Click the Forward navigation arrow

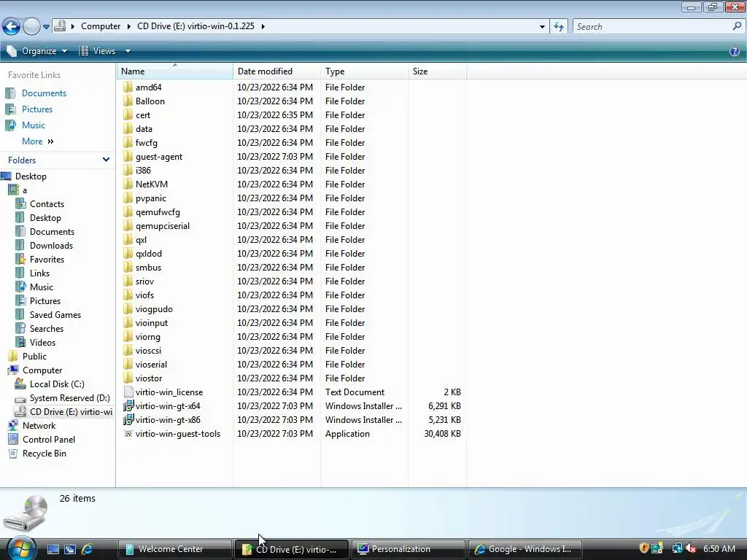coord(31,27)
